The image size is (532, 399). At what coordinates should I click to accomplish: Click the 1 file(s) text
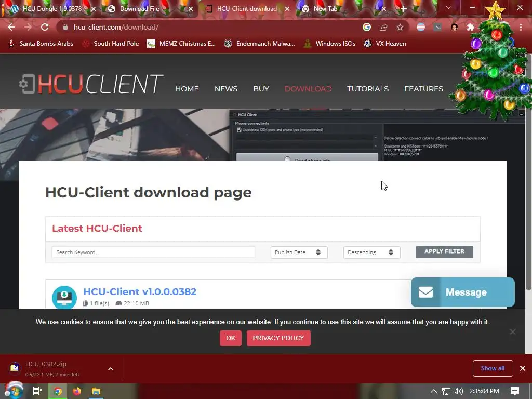pyautogui.click(x=99, y=303)
